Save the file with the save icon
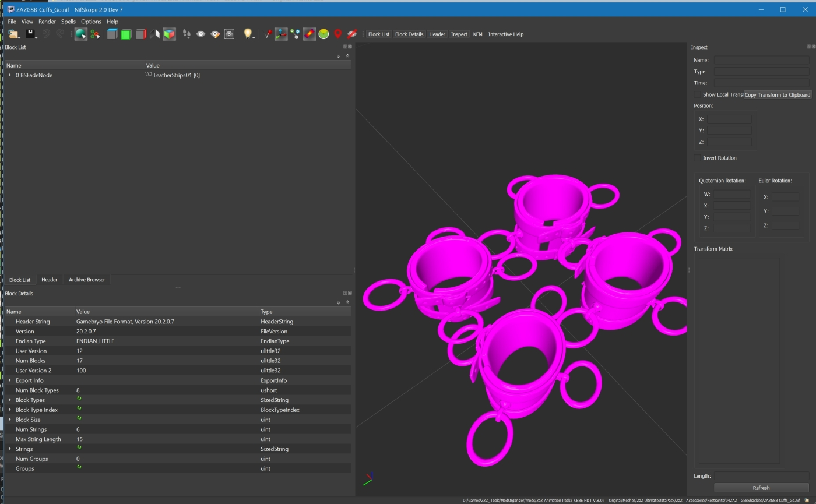 pyautogui.click(x=30, y=34)
